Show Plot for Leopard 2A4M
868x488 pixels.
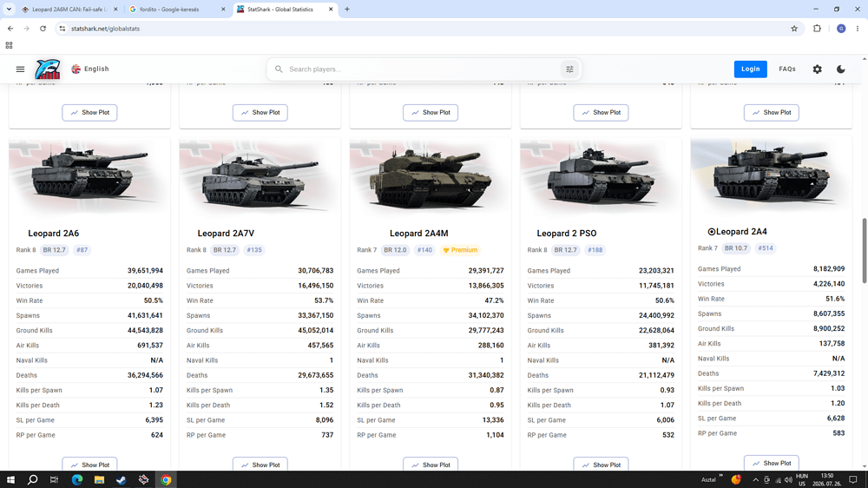pyautogui.click(x=431, y=465)
